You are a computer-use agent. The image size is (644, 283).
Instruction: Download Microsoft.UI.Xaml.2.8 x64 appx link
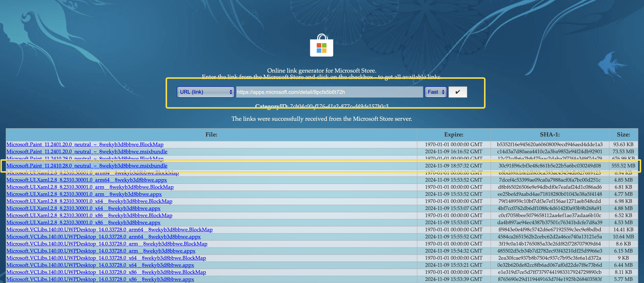click(83, 208)
